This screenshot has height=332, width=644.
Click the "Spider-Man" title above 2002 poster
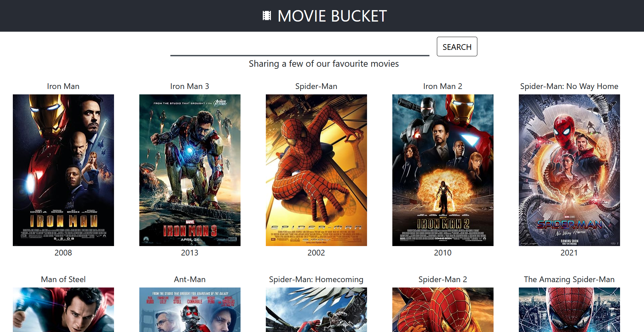pos(316,86)
